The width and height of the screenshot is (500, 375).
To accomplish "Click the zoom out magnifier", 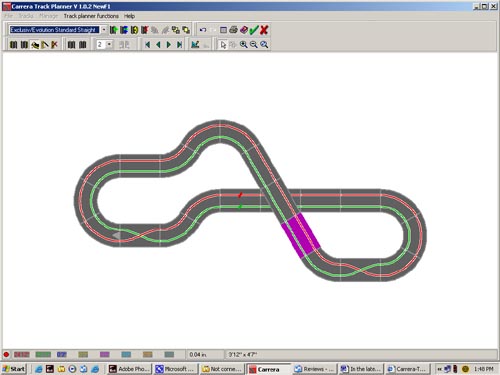I will point(254,44).
